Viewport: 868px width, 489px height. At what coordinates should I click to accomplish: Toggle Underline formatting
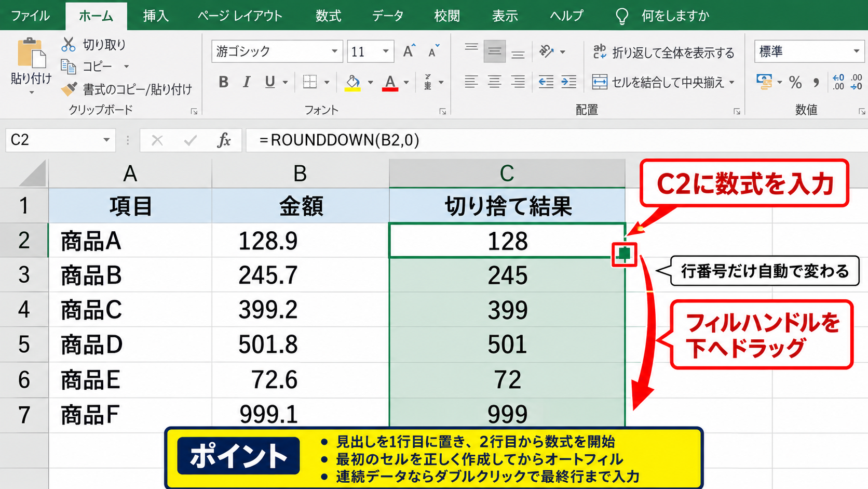tap(270, 82)
